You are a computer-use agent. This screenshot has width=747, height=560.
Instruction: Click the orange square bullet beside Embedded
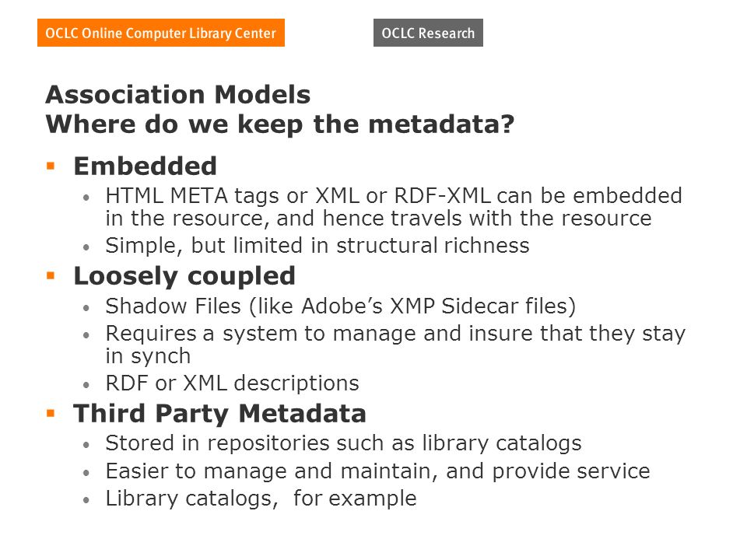click(51, 166)
